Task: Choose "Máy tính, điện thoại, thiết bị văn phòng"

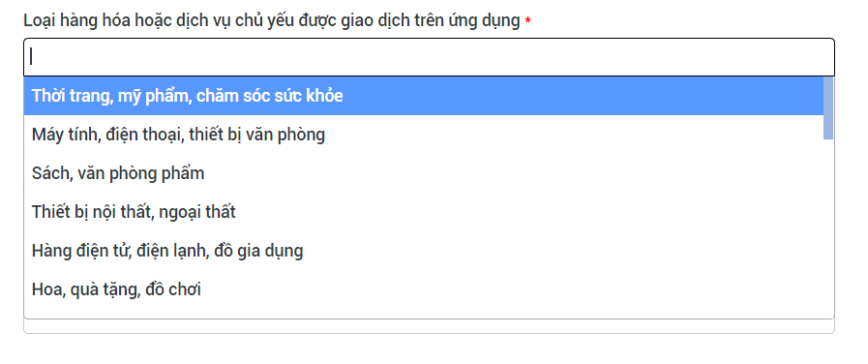Action: pos(424,135)
